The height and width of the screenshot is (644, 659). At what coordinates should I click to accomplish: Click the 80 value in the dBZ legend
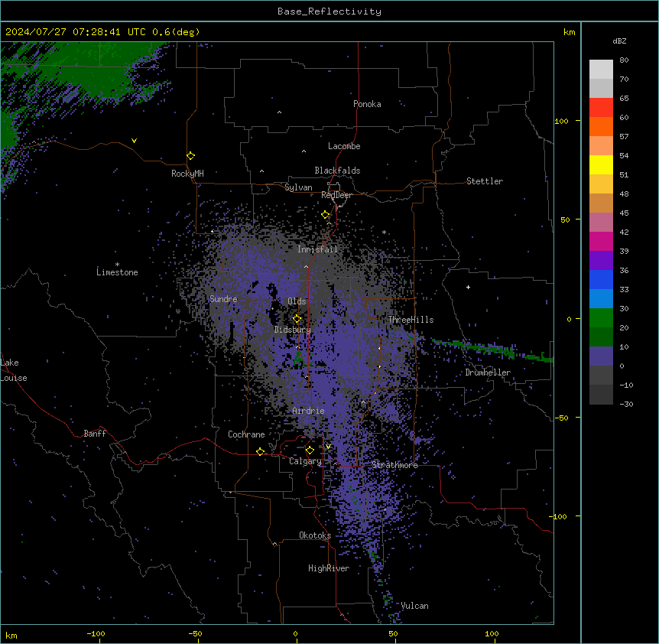pos(624,60)
